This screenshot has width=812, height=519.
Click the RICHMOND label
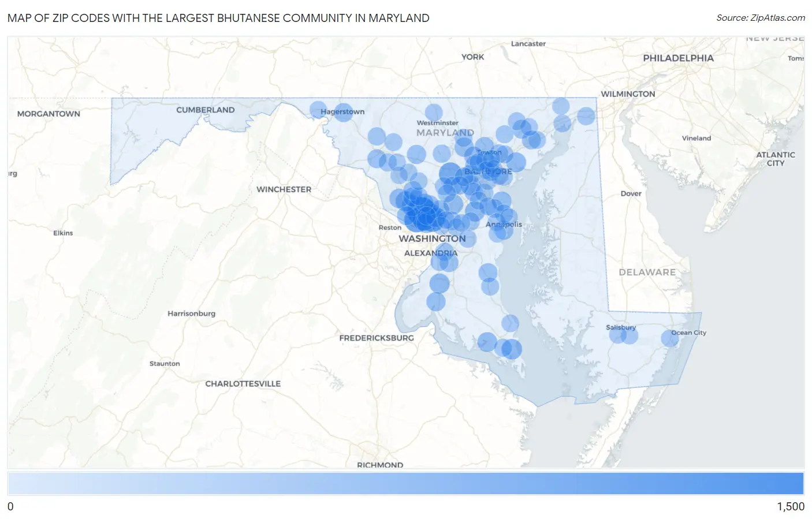coord(380,465)
